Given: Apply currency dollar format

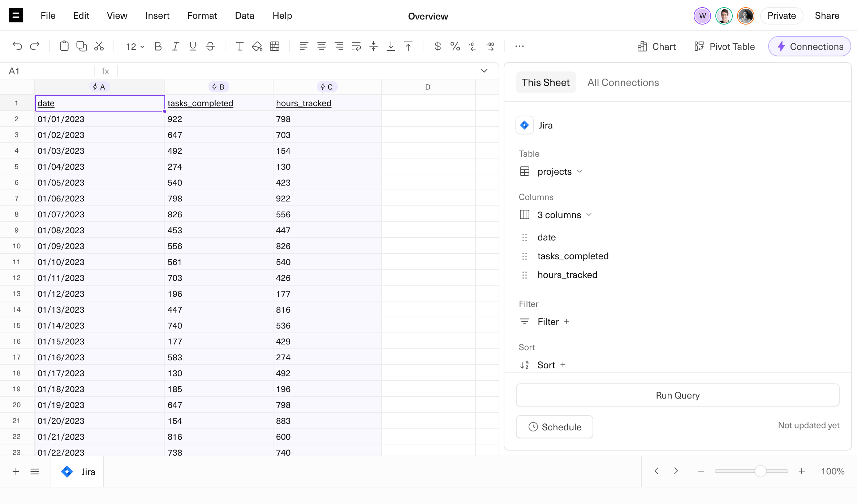Looking at the screenshot, I should click(x=438, y=46).
